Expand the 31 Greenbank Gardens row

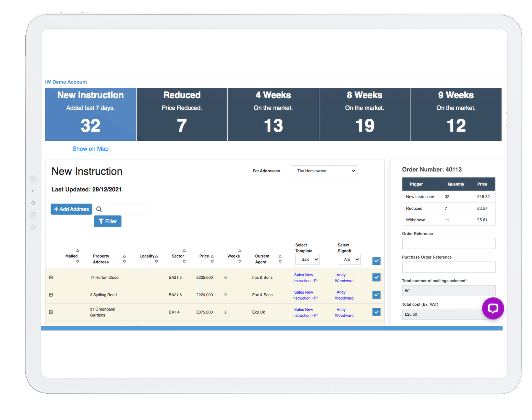point(51,312)
